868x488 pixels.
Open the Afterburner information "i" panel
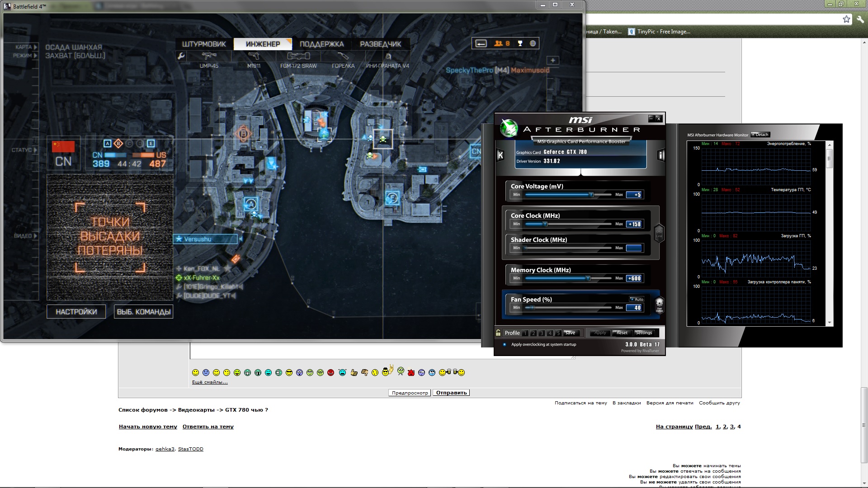click(661, 155)
